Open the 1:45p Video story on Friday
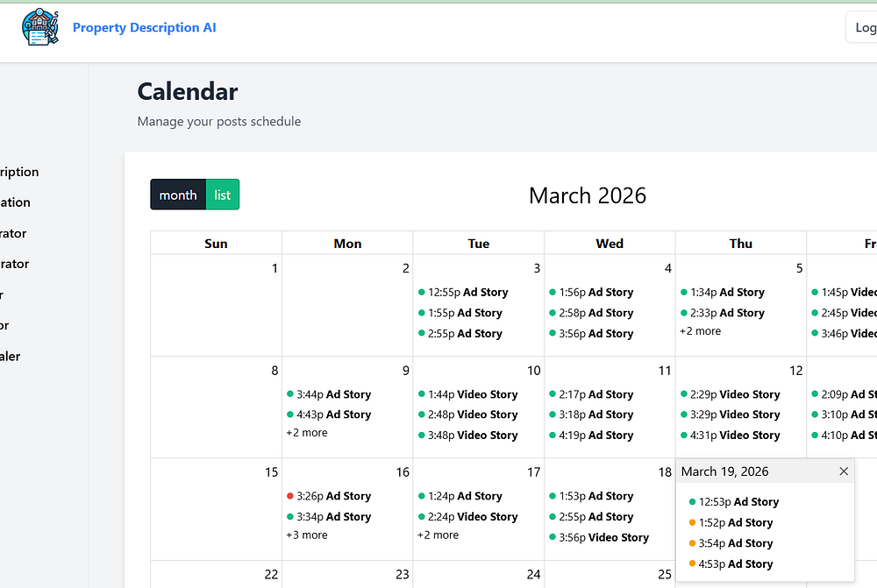This screenshot has width=877, height=588. (x=844, y=293)
